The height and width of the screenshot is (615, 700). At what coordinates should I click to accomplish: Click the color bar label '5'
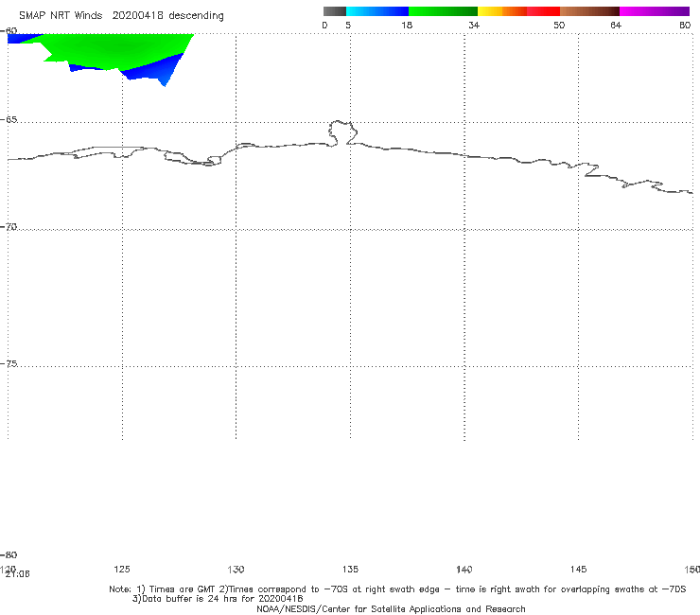(x=348, y=25)
